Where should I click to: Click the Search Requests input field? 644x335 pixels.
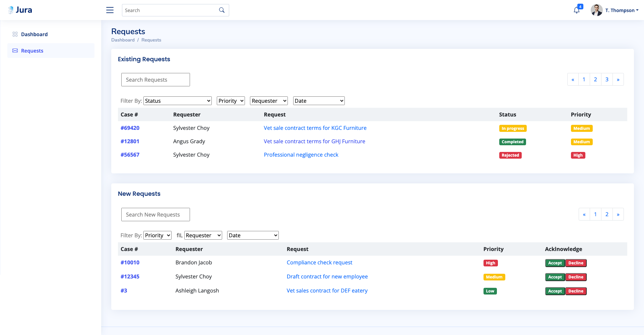[155, 80]
